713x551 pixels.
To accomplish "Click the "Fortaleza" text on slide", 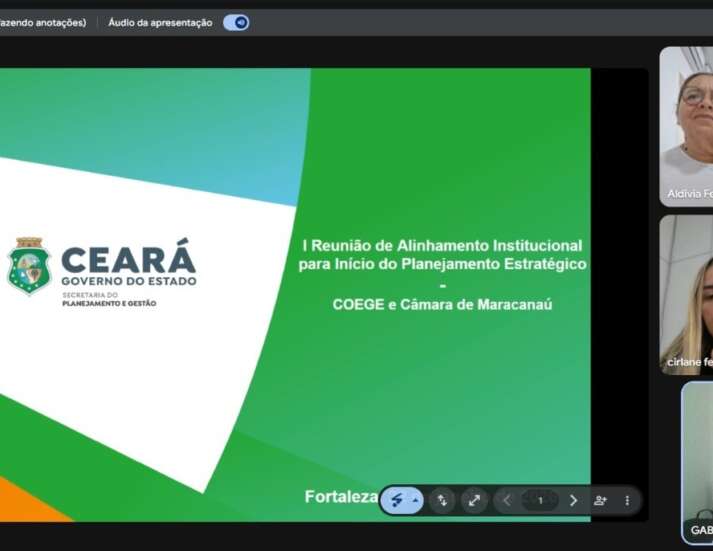I will tap(341, 497).
